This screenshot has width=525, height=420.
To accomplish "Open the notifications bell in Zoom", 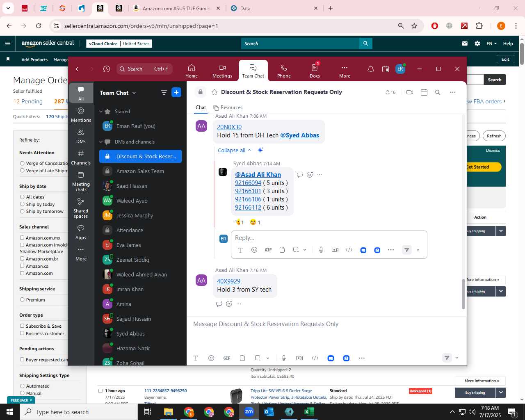I will pyautogui.click(x=370, y=69).
